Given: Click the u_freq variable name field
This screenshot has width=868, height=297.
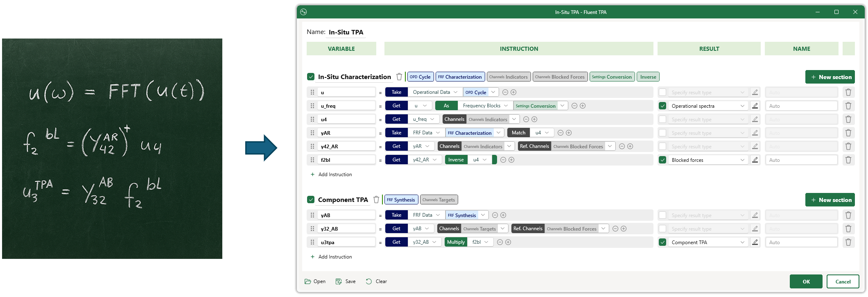Looking at the screenshot, I should pyautogui.click(x=346, y=106).
